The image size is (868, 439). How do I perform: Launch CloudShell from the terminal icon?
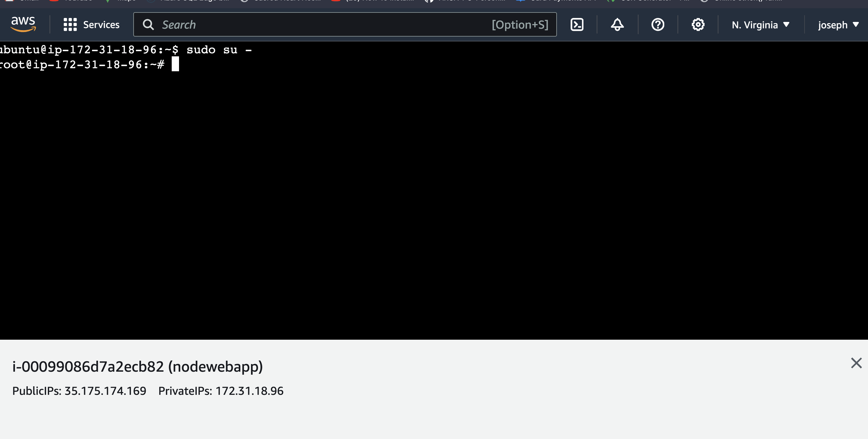[x=577, y=25]
